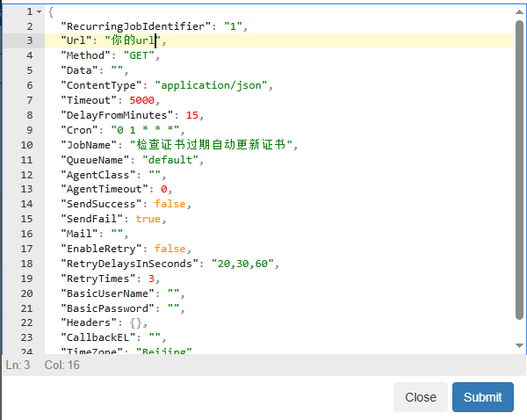
Task: Submit the job JSON
Action: coord(482,397)
